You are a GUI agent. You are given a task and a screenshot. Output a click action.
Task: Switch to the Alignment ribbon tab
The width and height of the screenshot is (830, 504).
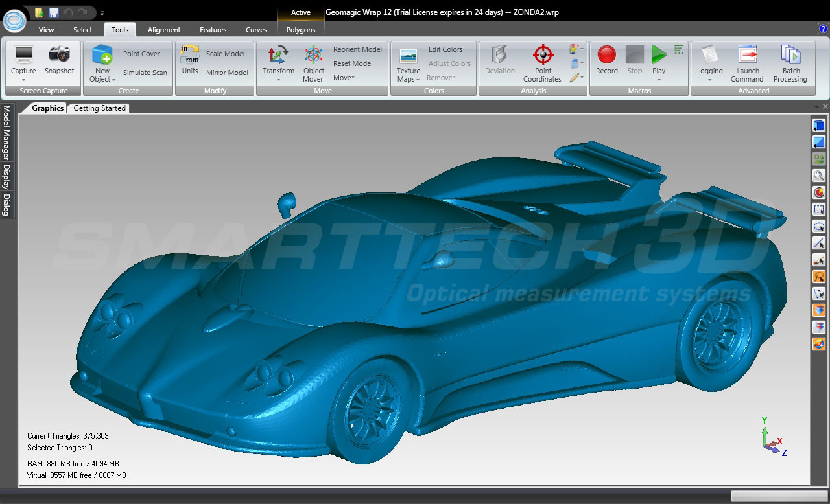click(x=164, y=30)
